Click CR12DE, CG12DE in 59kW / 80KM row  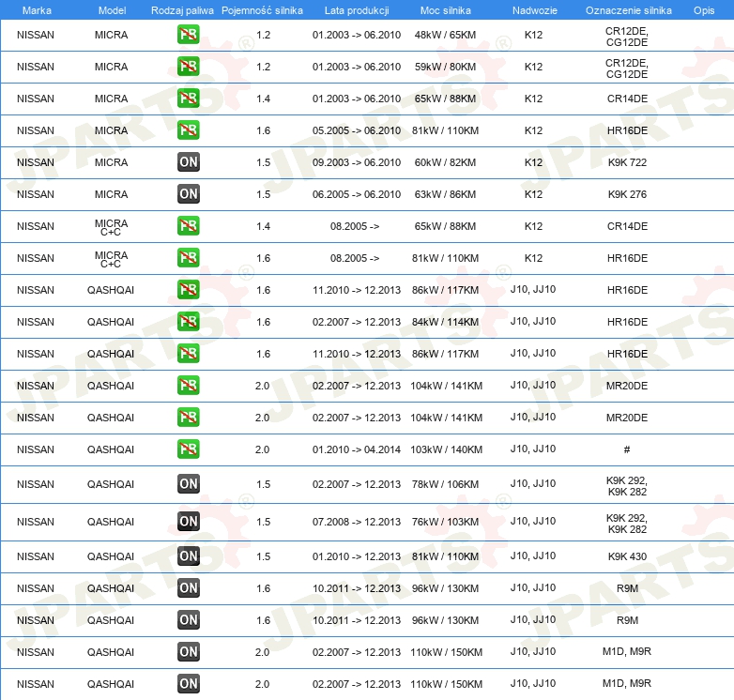[x=627, y=68]
